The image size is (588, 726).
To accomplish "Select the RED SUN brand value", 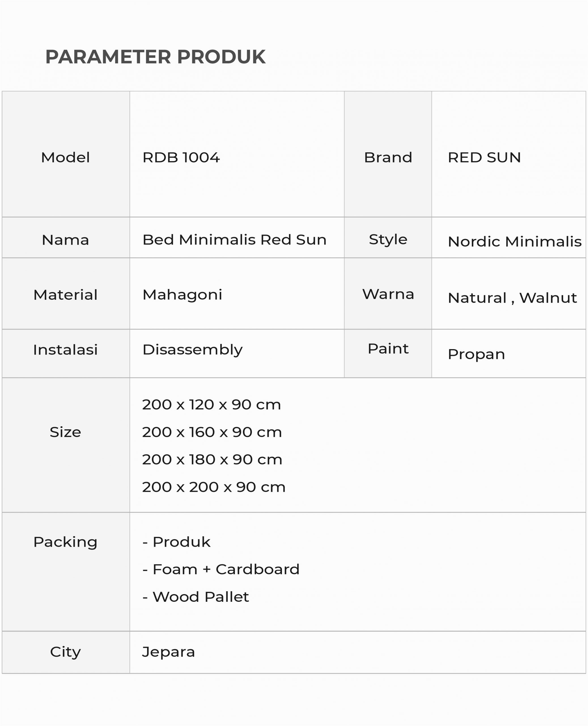I will point(484,158).
